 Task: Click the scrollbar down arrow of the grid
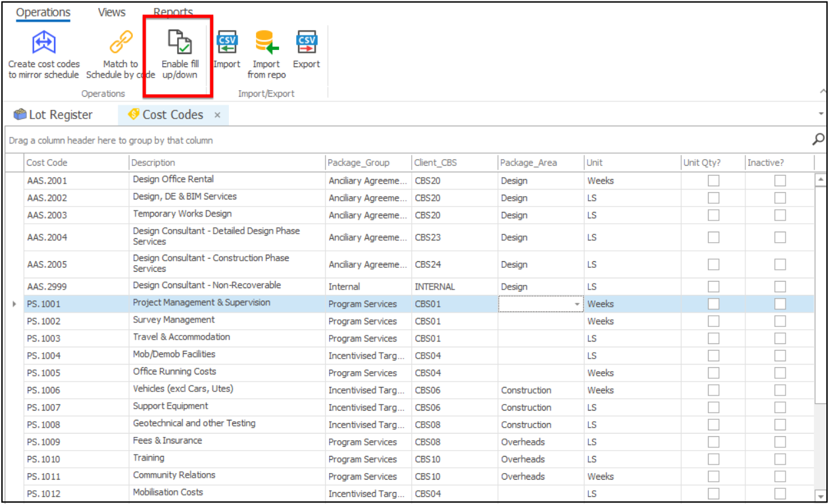tap(820, 495)
